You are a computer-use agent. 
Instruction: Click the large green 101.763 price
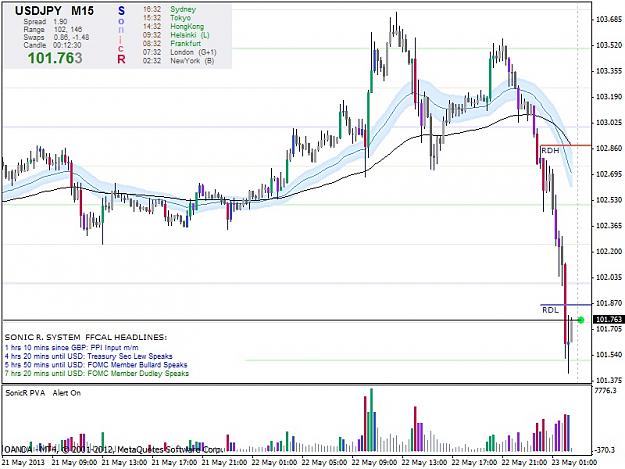click(55, 58)
